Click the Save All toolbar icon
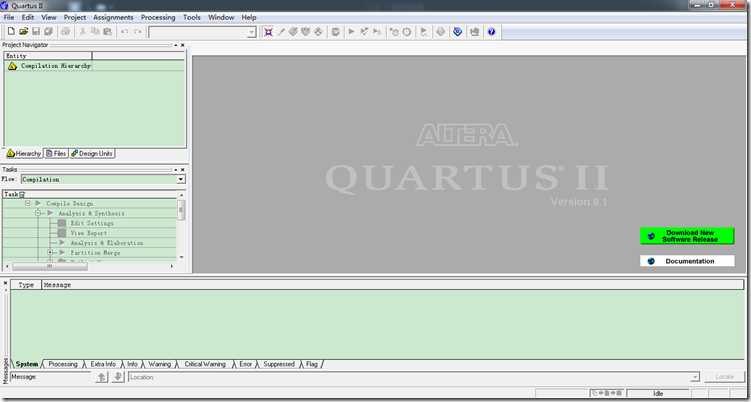The height and width of the screenshot is (402, 751). (48, 32)
